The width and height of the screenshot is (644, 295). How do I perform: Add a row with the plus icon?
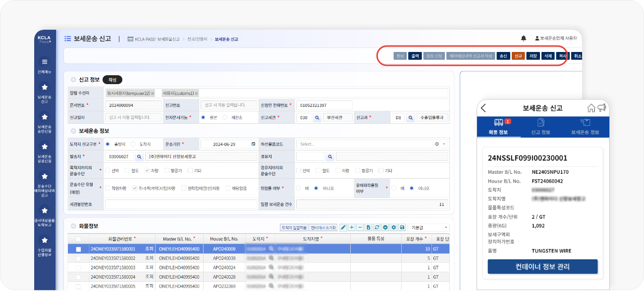point(352,227)
